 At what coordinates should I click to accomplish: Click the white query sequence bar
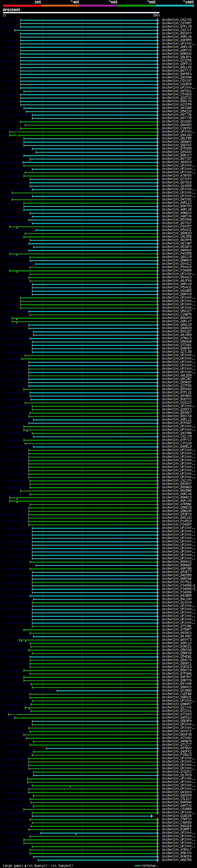81,13
